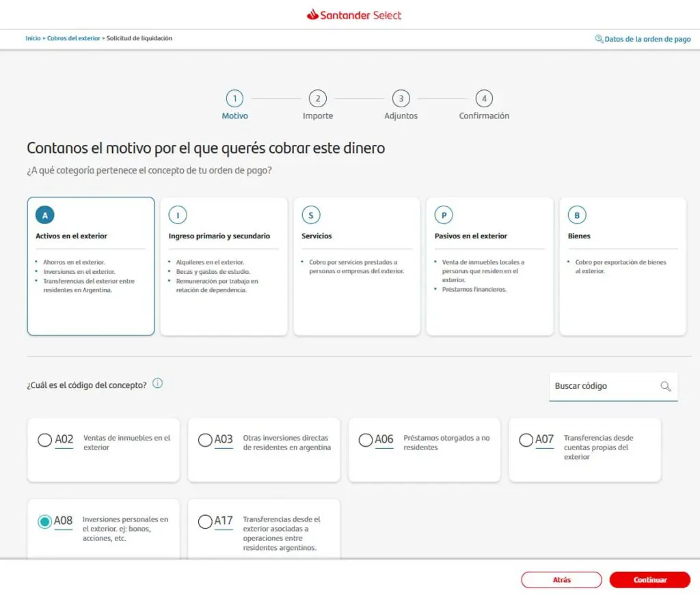
Task: Click the S category badge icon
Action: click(x=311, y=215)
